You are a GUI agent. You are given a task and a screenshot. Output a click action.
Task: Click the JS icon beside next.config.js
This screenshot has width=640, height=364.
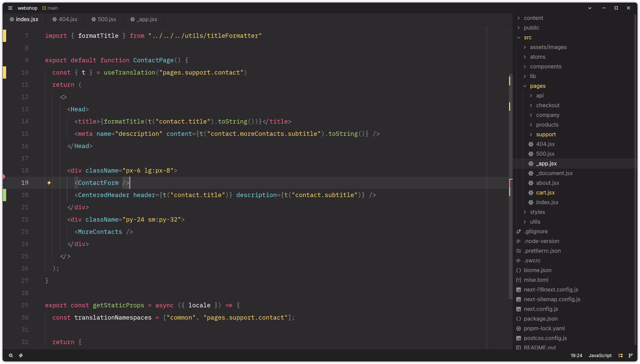519,309
